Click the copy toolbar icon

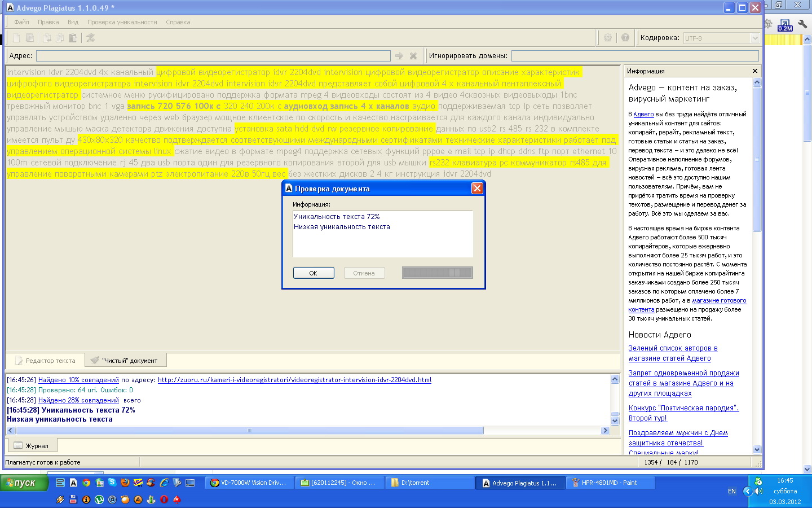pyautogui.click(x=60, y=38)
